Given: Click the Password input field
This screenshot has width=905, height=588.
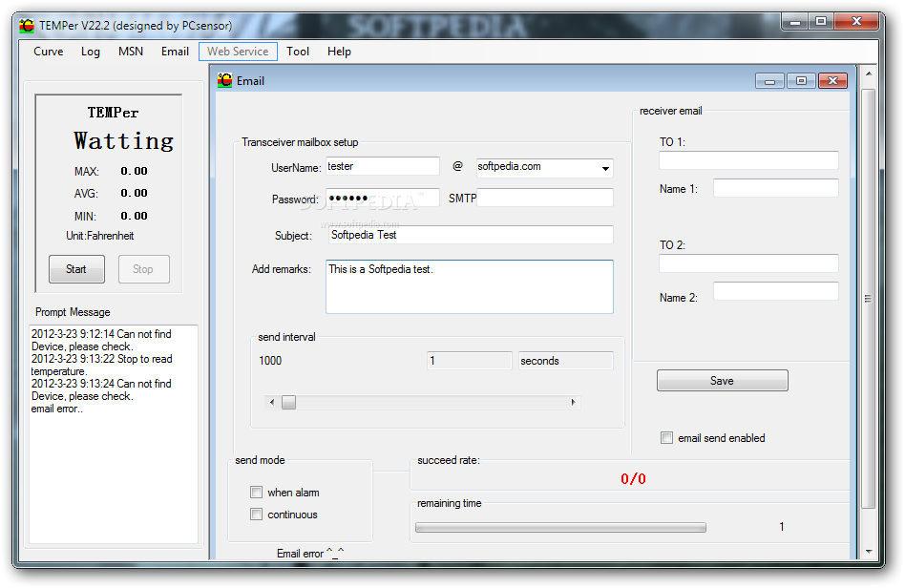Looking at the screenshot, I should tap(382, 198).
